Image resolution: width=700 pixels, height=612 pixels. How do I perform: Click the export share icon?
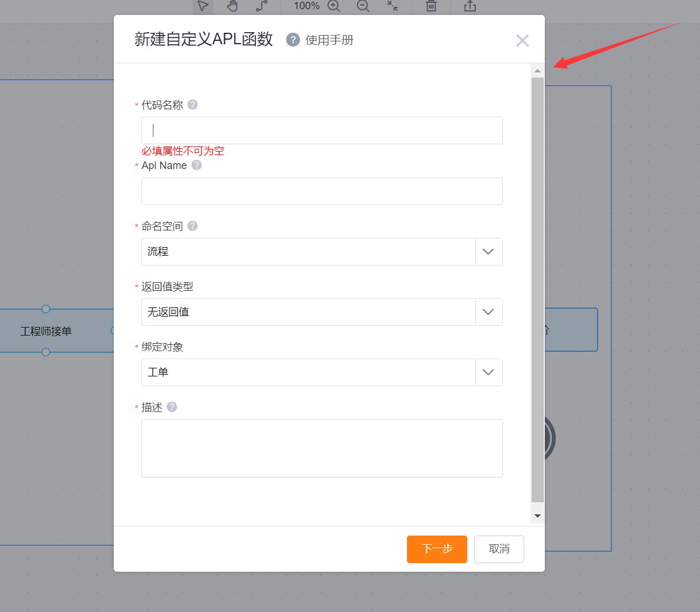click(470, 6)
